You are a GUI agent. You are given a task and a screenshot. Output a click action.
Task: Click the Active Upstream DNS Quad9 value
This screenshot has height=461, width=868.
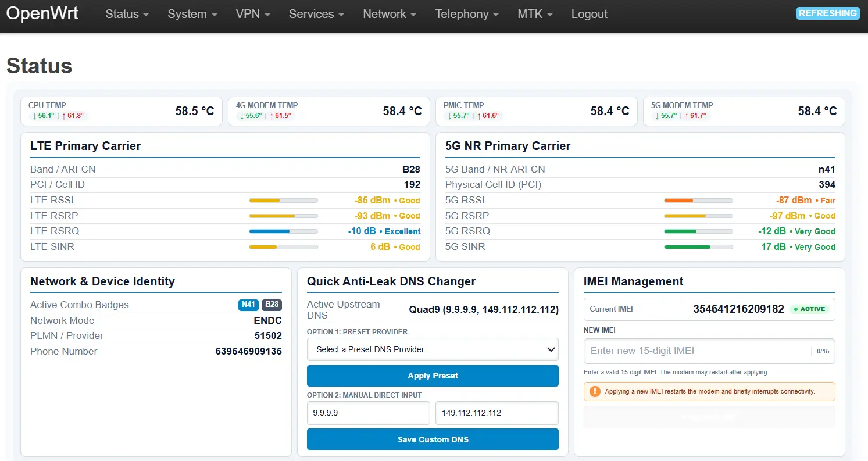click(484, 309)
